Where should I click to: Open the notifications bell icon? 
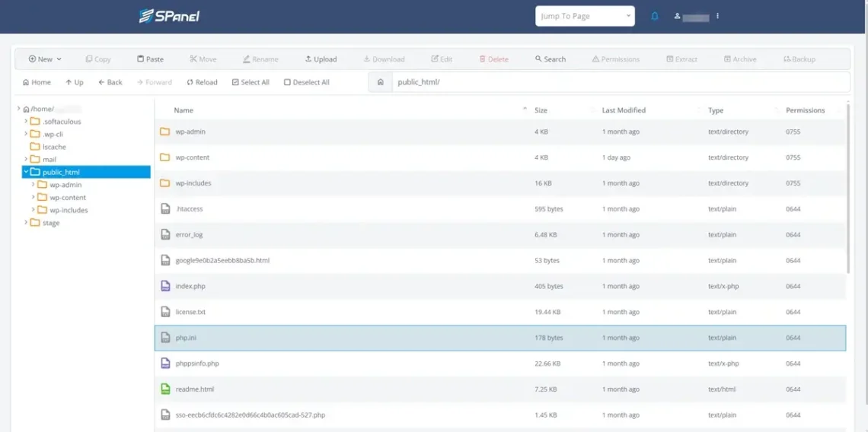[655, 16]
